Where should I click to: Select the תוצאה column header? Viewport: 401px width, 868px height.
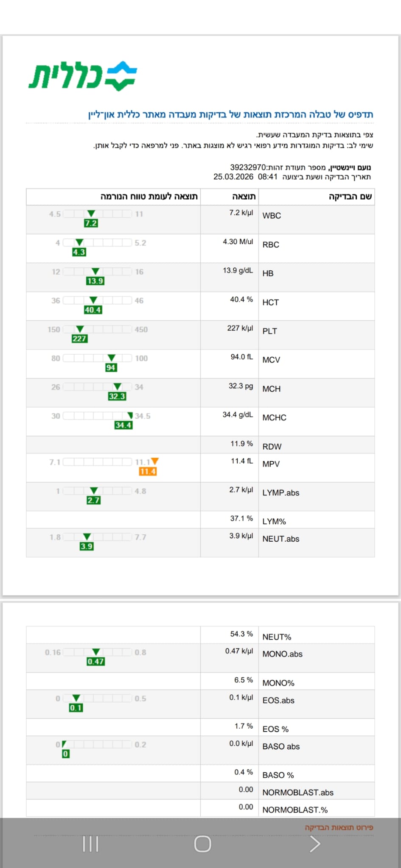tap(244, 197)
